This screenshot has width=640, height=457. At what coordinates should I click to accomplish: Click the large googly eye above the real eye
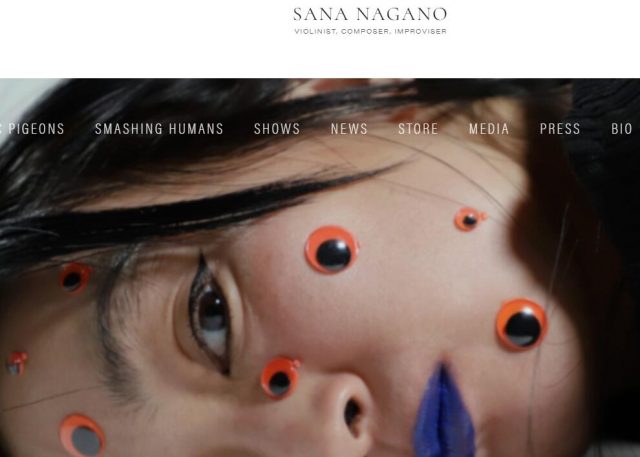[x=331, y=250]
